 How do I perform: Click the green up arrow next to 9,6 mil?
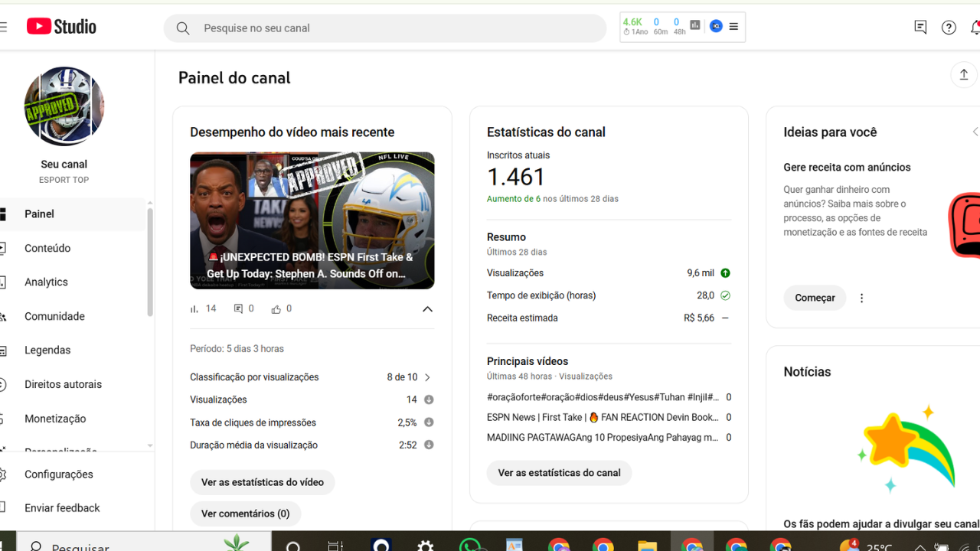[725, 273]
